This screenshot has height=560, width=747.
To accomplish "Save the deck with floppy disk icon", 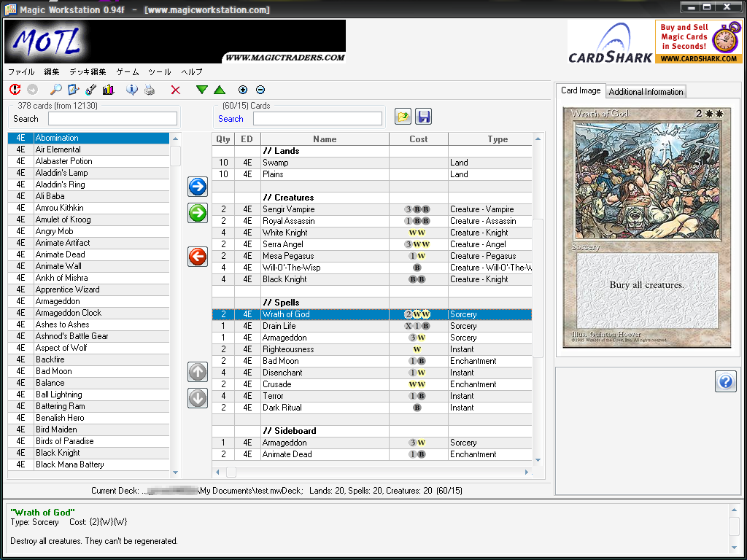I will 424,117.
